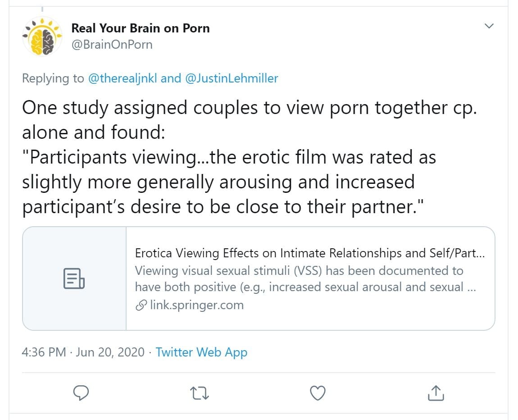Click the display name Real Your Brain on Porn
The width and height of the screenshot is (518, 420).
[141, 28]
